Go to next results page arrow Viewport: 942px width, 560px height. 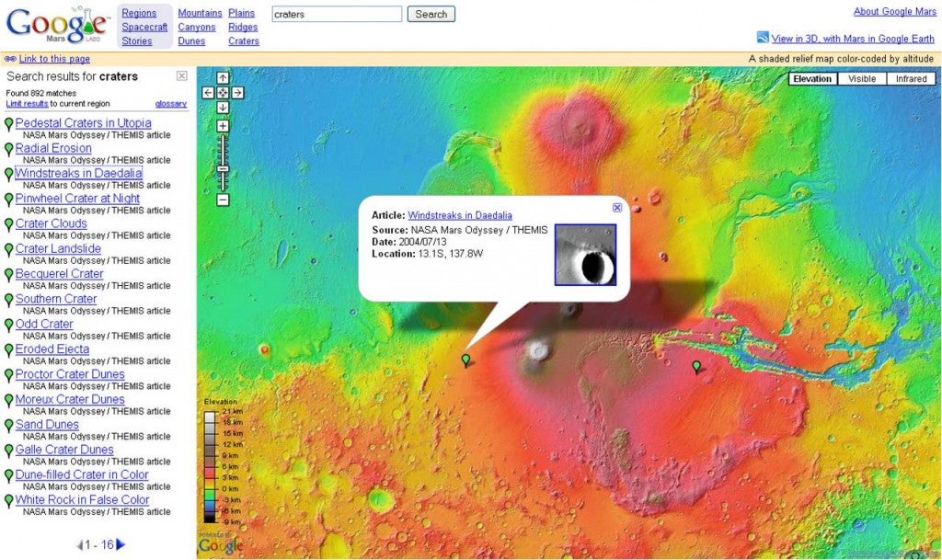point(121,544)
